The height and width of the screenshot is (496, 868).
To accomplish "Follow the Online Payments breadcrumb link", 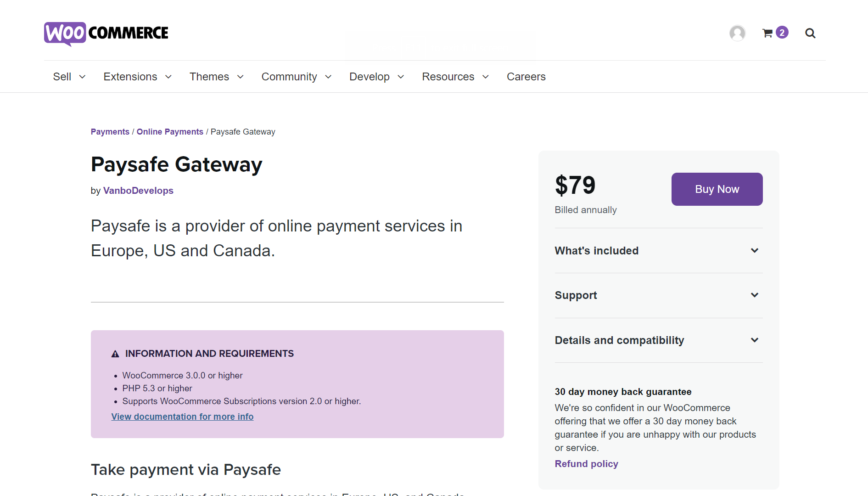I will pos(170,132).
